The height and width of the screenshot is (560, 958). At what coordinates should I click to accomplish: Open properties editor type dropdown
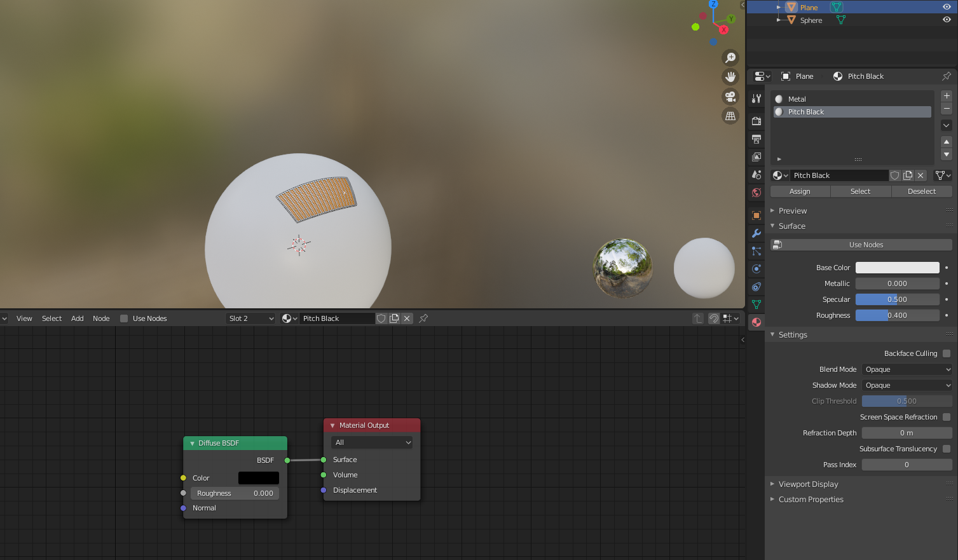pos(762,76)
